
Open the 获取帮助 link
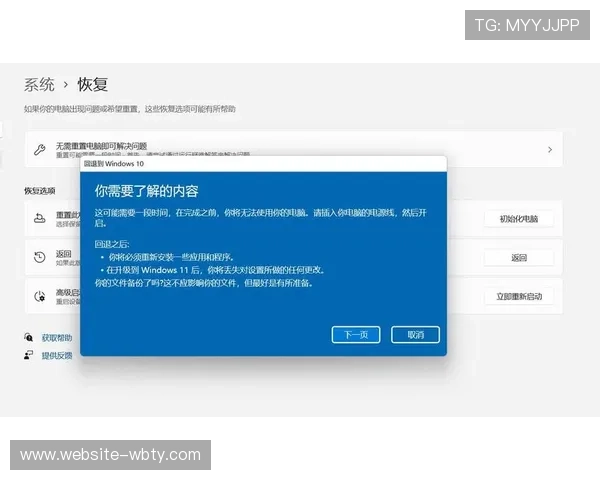pyautogui.click(x=57, y=338)
